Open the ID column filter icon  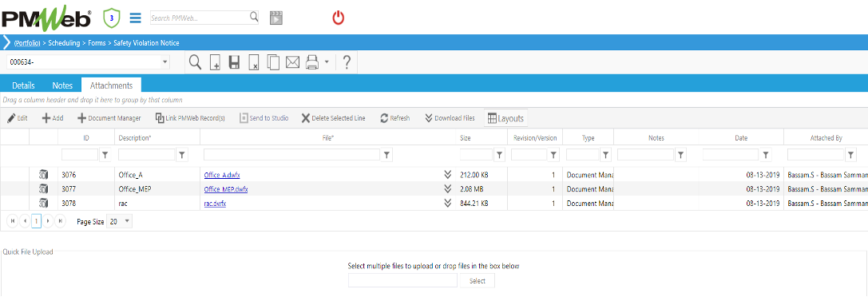tap(105, 155)
